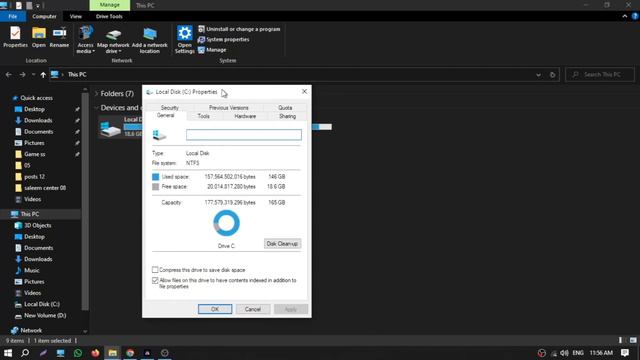Refresh the This PC view
The height and width of the screenshot is (360, 640).
coord(552,75)
